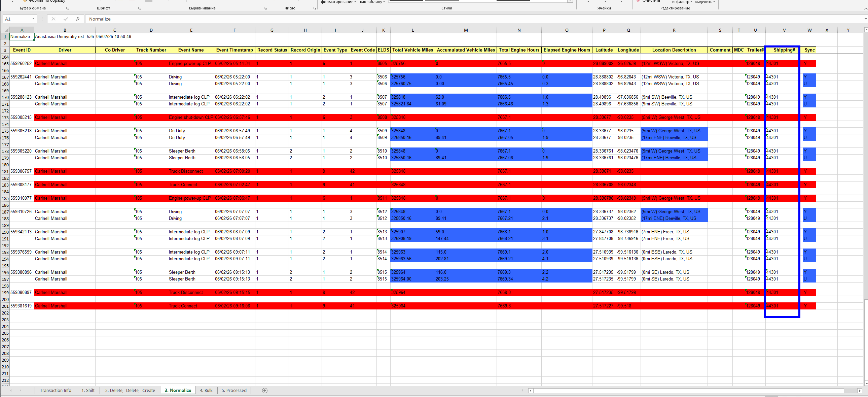This screenshot has height=397, width=868.
Task: Open Шрифт group dialog launcher
Action: pyautogui.click(x=140, y=8)
